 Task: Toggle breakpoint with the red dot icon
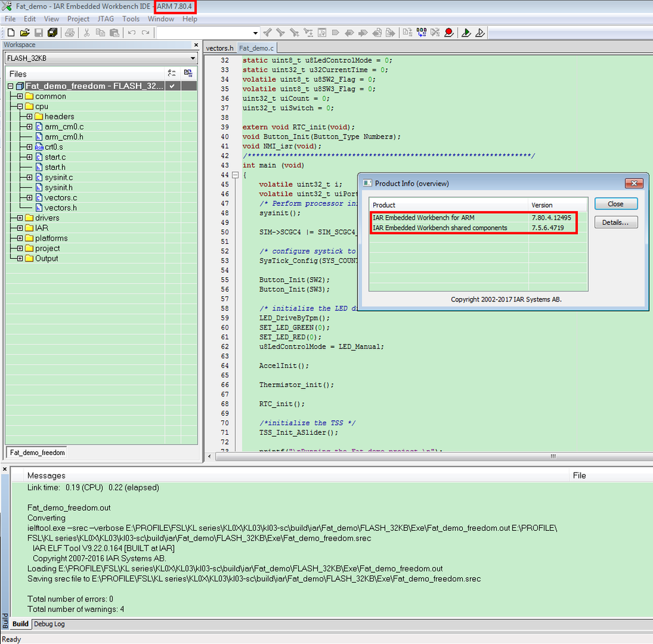[449, 33]
